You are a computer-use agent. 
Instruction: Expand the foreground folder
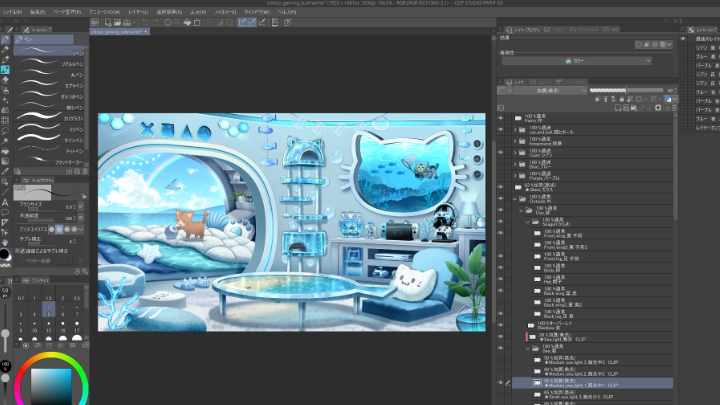[x=515, y=141]
